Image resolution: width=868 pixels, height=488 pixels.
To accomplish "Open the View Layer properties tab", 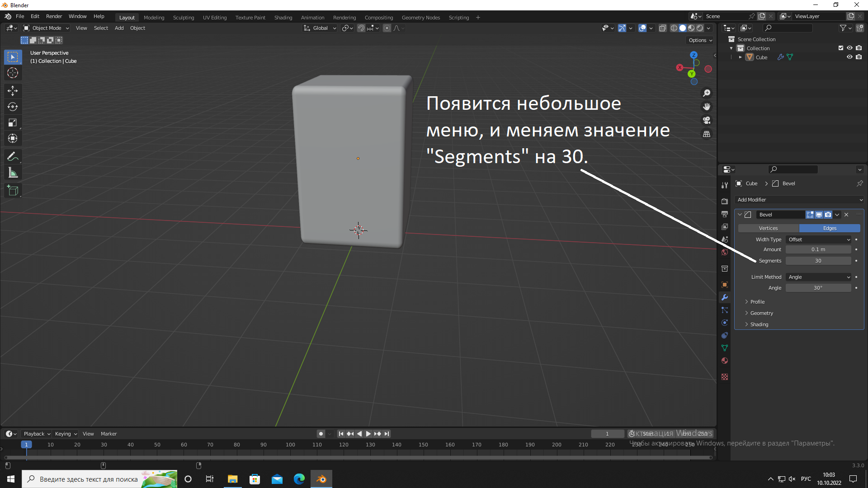I will (x=725, y=226).
